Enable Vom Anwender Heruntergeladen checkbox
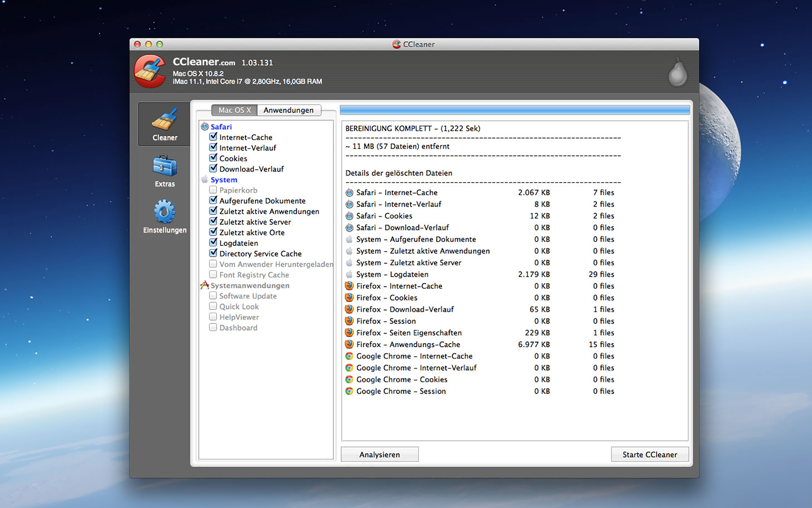This screenshot has height=508, width=812. click(213, 264)
